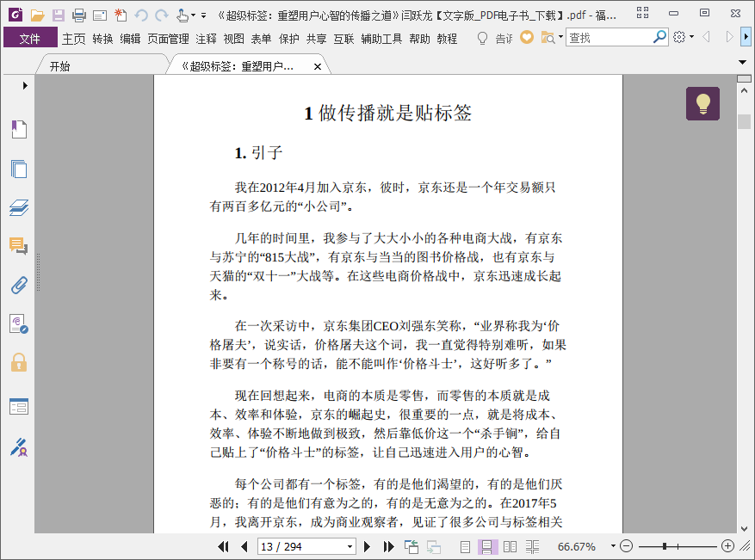Screen dimensions: 755x560
Task: Open the settings gear dropdown
Action: pyautogui.click(x=692, y=37)
